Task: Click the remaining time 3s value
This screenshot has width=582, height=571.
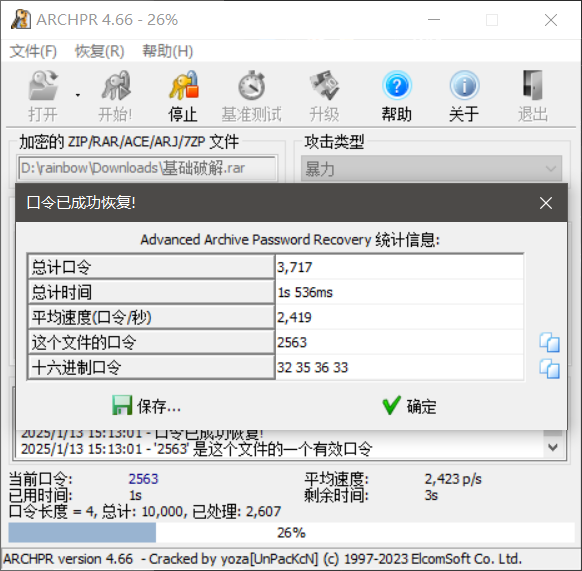Action: 431,495
